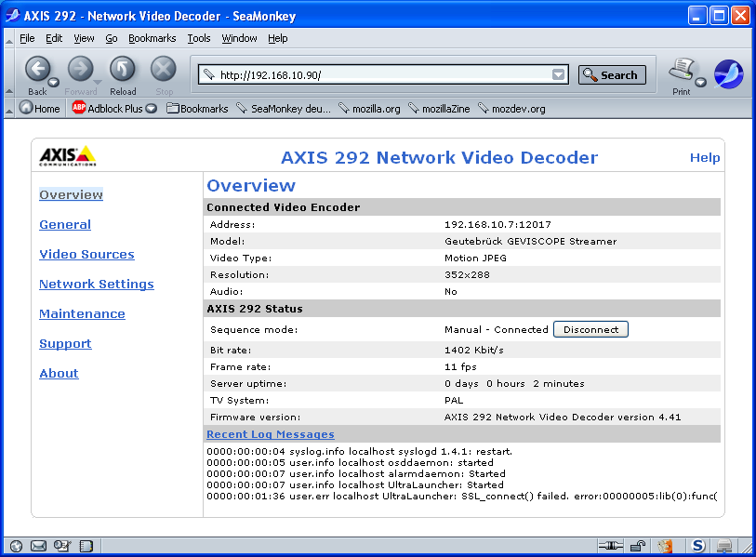Open the Tools menu
This screenshot has width=756, height=557.
pyautogui.click(x=199, y=38)
